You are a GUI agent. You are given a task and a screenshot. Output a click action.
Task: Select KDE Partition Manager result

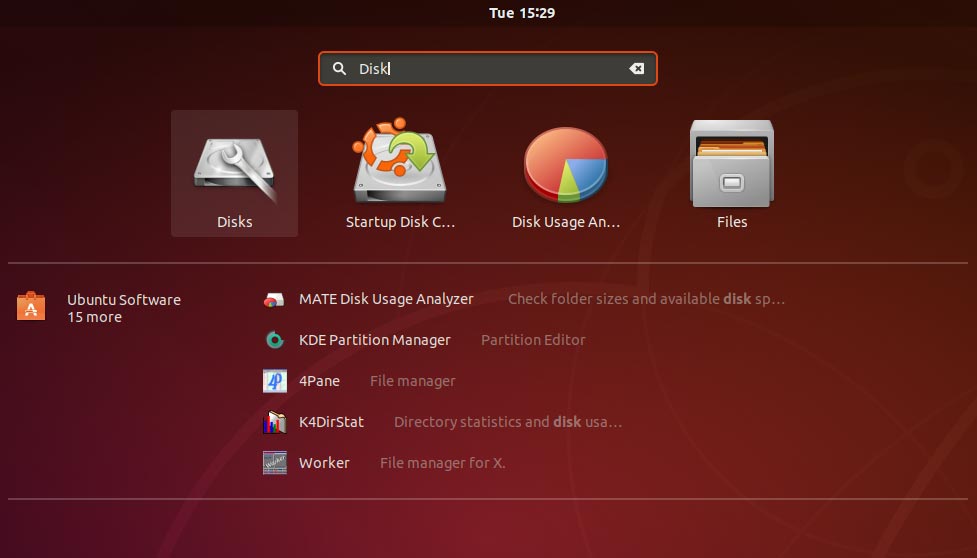click(374, 340)
